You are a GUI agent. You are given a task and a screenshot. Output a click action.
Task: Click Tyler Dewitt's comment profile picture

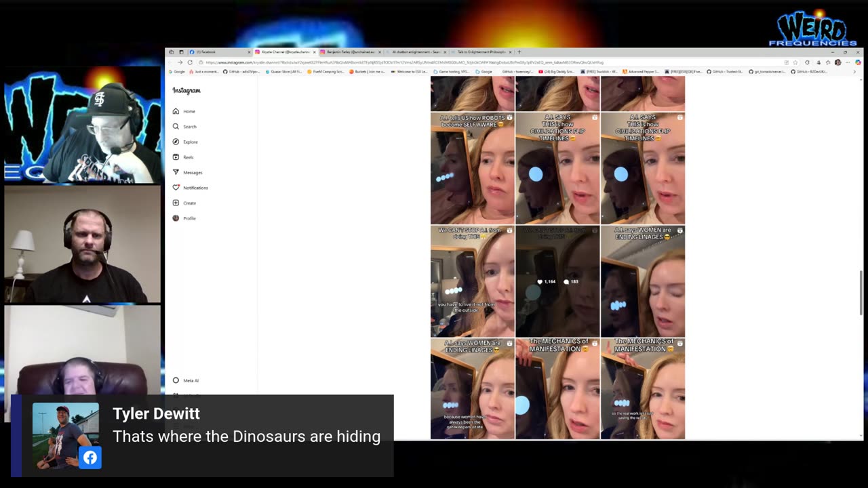pos(65,436)
